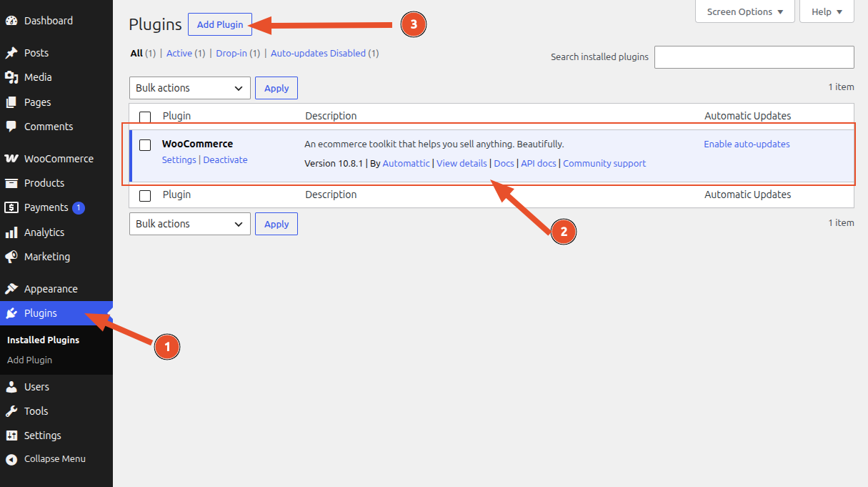Click the Collapse Menu arrow icon
The height and width of the screenshot is (487, 868).
coord(11,459)
